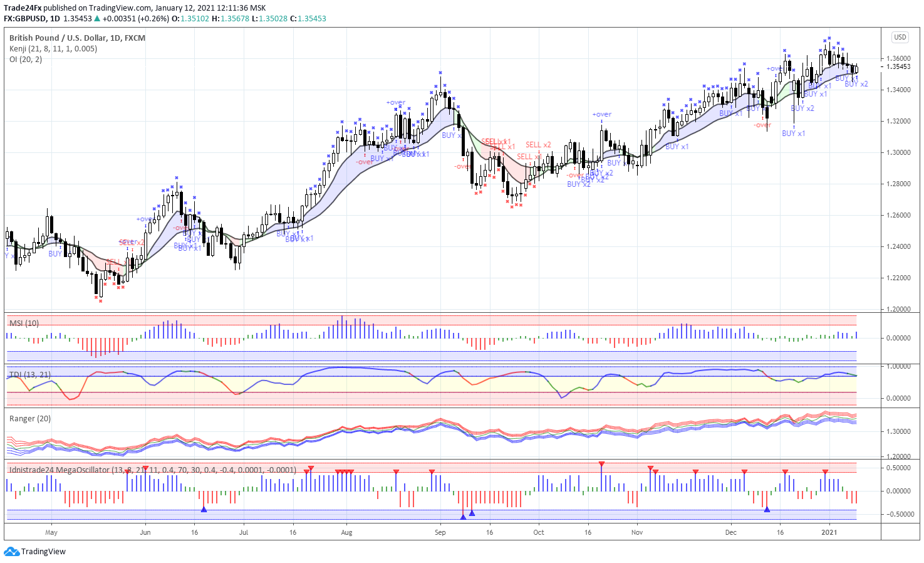
Task: Click the 1.34000 price axis label
Action: tap(898, 90)
